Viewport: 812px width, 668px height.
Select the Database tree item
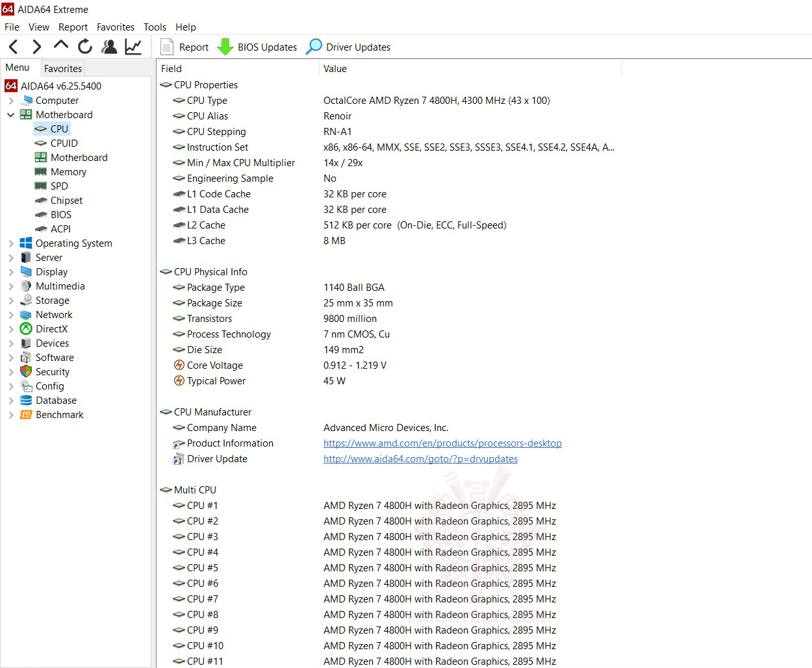tap(49, 401)
